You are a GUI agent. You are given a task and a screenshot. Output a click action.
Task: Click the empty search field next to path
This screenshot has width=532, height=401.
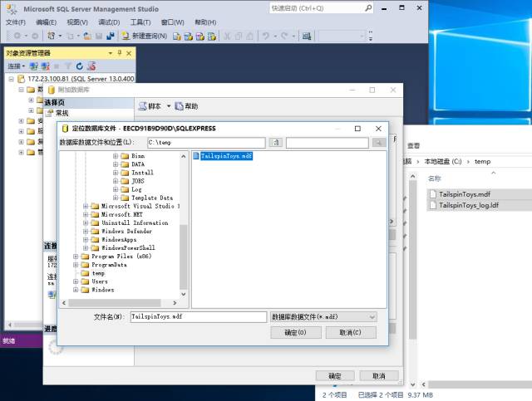(327, 142)
